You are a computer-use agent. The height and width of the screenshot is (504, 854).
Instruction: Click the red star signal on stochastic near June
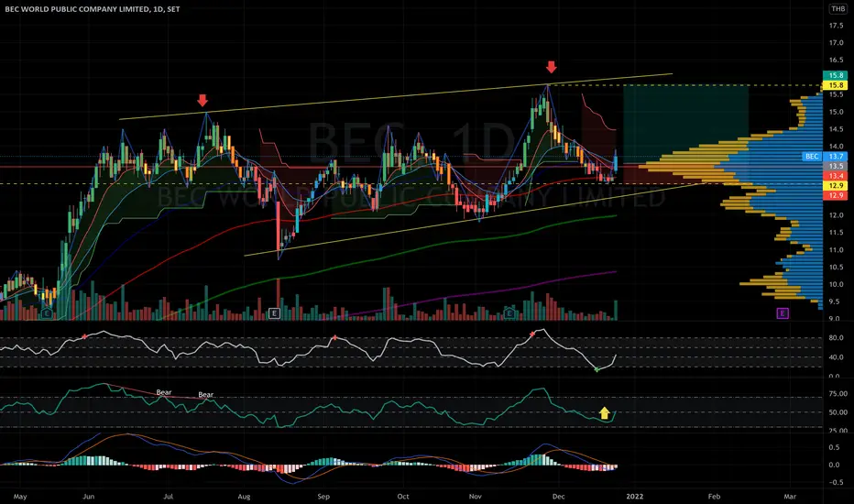point(84,337)
